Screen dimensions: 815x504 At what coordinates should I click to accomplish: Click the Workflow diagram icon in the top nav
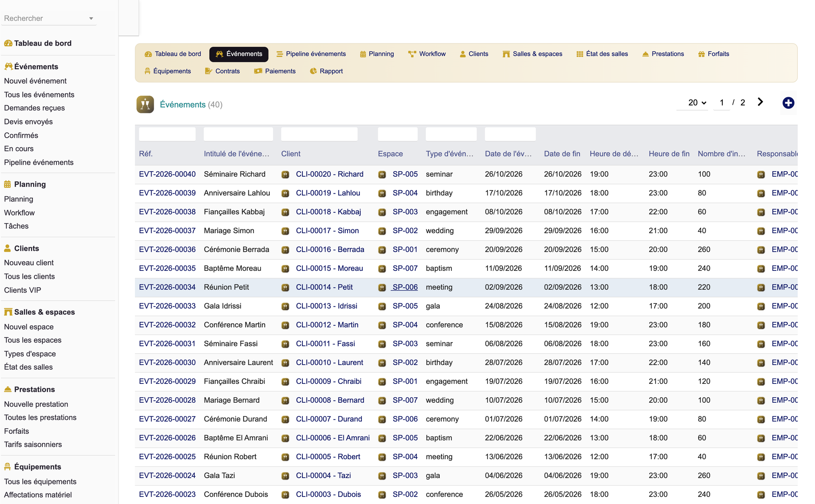coord(412,54)
